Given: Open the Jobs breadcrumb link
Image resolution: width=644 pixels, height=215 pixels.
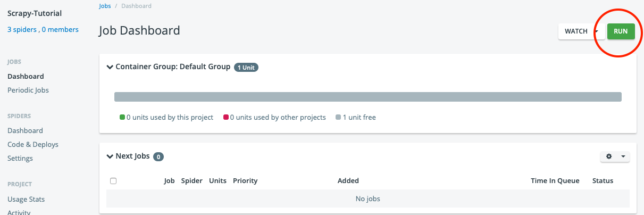Looking at the screenshot, I should pos(105,6).
